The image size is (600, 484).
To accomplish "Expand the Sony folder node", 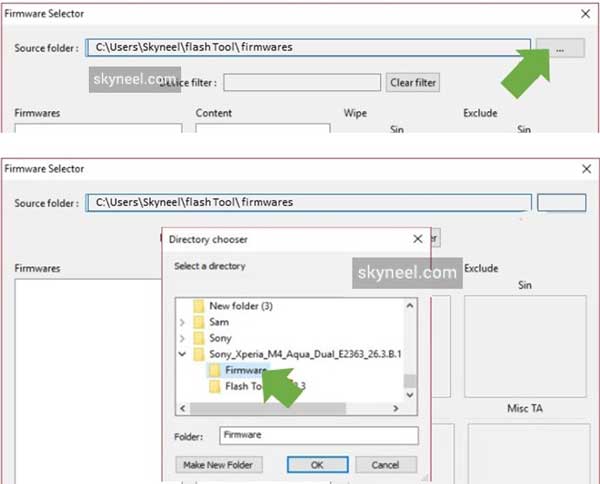I will (x=183, y=339).
